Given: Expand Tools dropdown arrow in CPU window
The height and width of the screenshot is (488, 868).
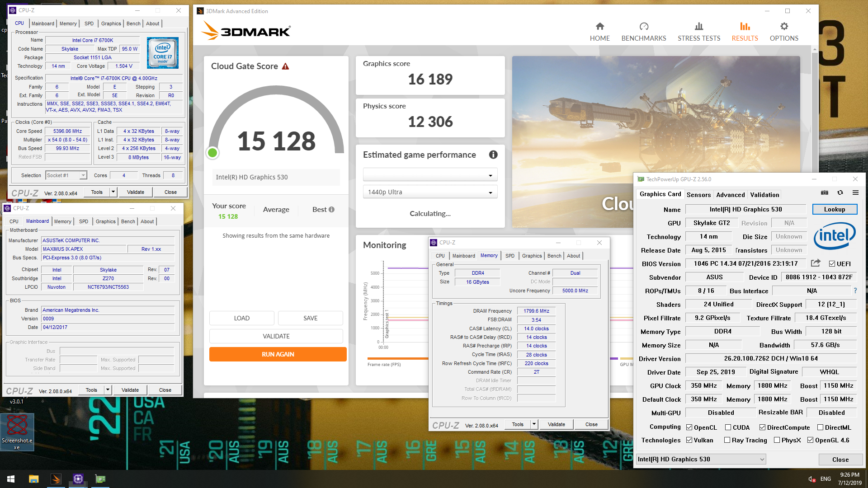Looking at the screenshot, I should pos(113,192).
